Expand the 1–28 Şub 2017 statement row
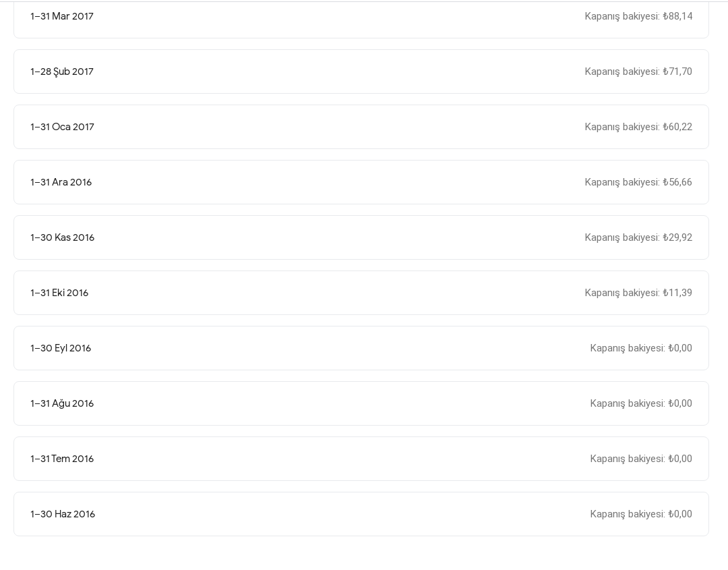Screen dimensions: 728x570 361,72
